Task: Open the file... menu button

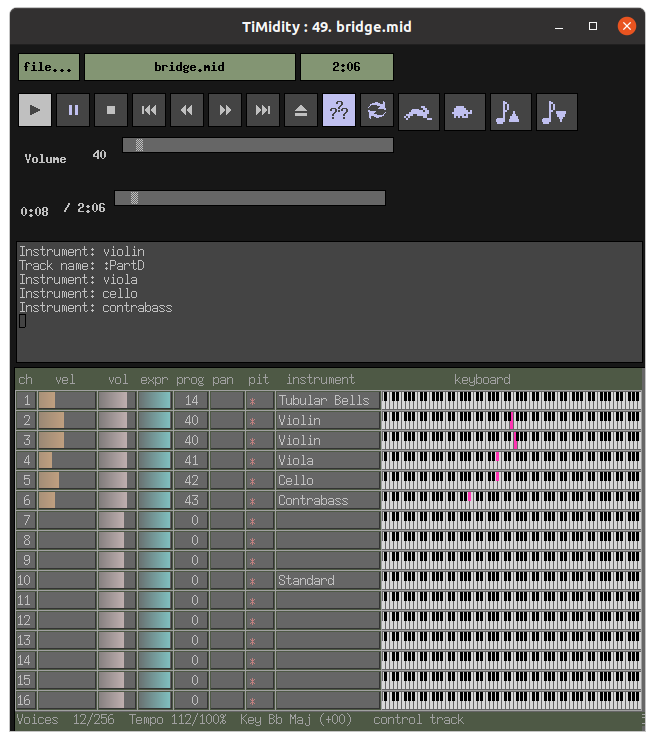Action: pyautogui.click(x=49, y=67)
